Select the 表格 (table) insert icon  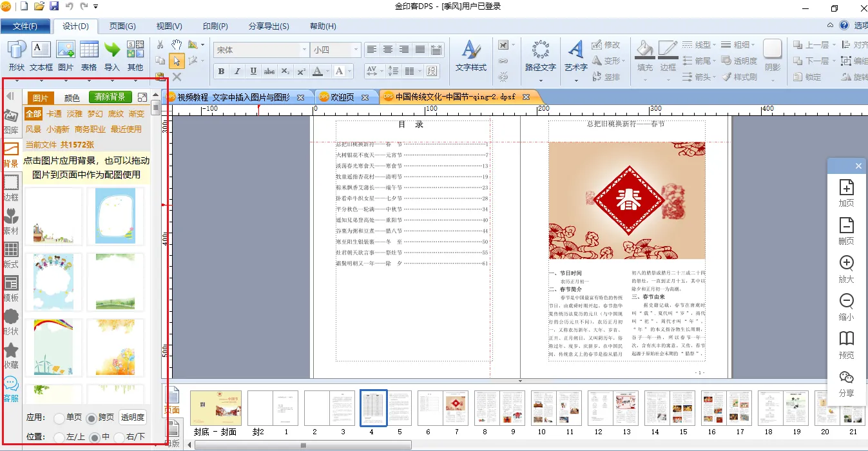89,50
